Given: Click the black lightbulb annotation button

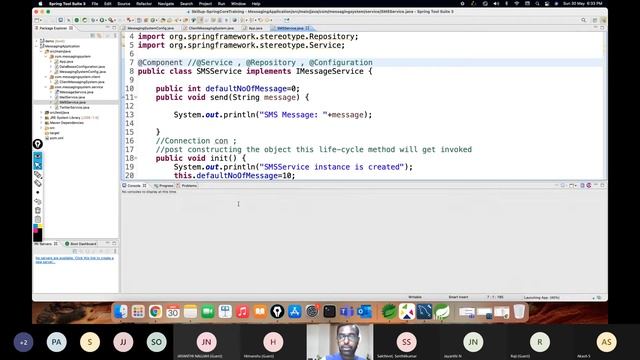Looking at the screenshot, I should pyautogui.click(x=38, y=144).
